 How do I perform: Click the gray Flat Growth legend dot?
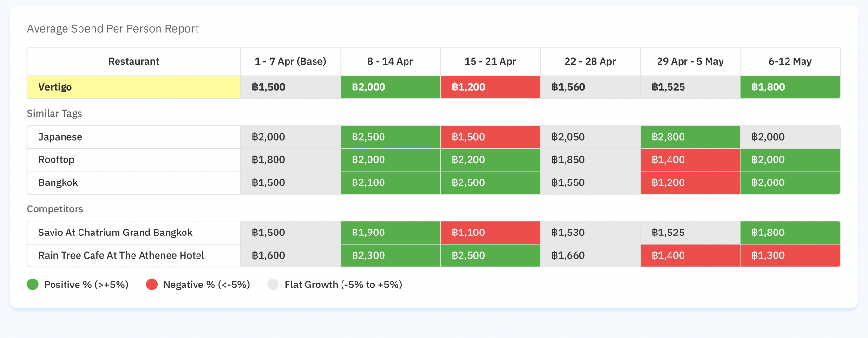[273, 285]
